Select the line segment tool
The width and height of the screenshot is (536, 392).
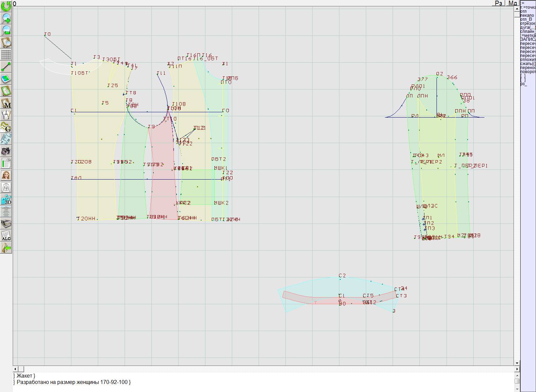[6, 67]
